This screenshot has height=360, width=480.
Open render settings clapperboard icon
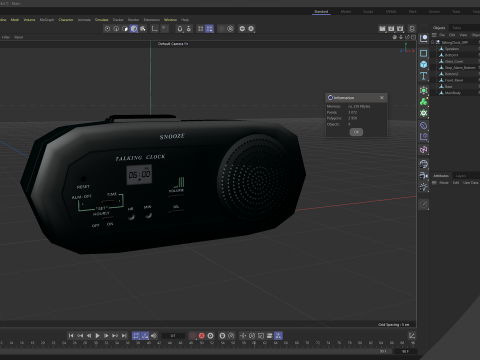point(400,29)
